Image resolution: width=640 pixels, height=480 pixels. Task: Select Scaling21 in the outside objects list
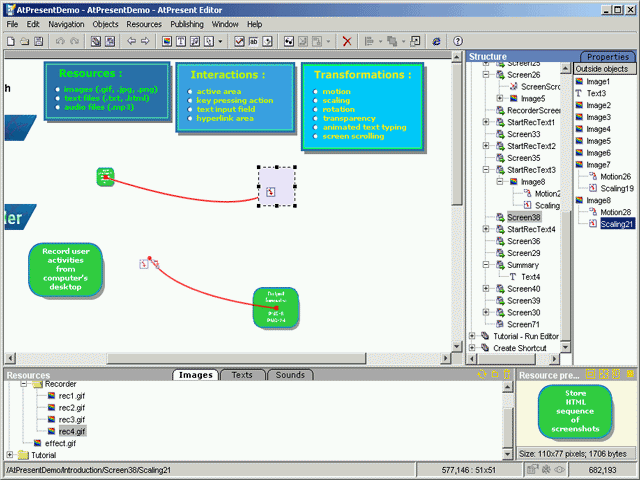pyautogui.click(x=617, y=224)
